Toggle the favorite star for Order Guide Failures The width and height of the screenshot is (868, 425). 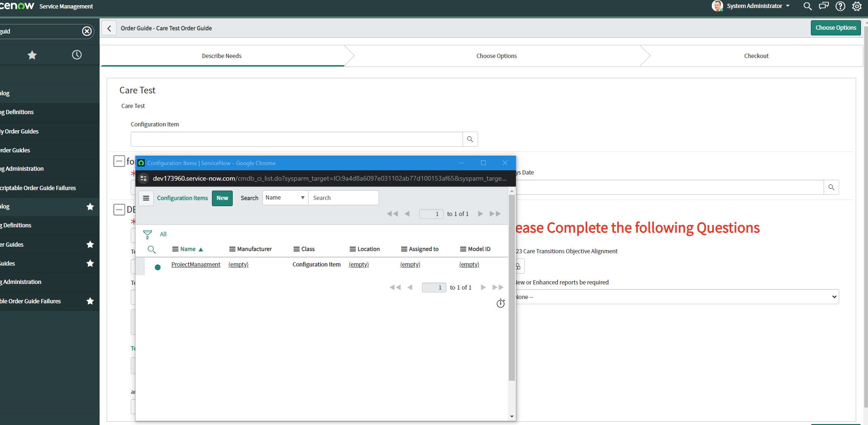click(x=90, y=301)
